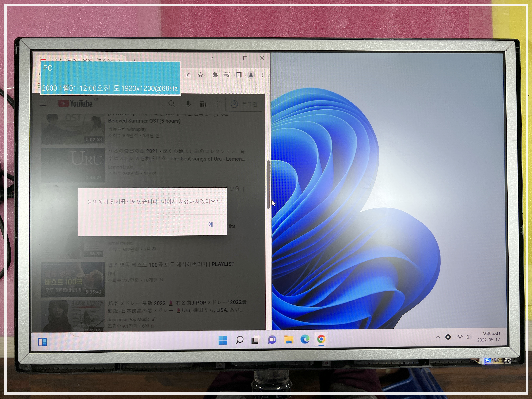This screenshot has height=399, width=532.
Task: Click the YouTube voice search microphone
Action: click(188, 104)
